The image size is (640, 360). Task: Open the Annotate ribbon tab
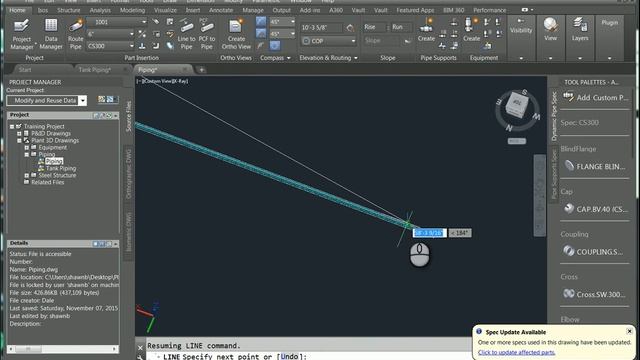point(221,10)
